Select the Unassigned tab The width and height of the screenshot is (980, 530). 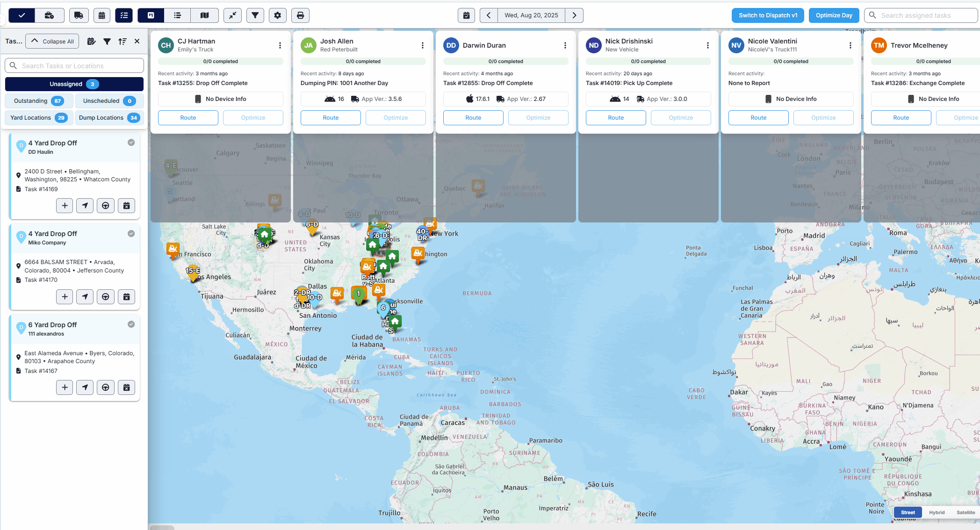74,84
